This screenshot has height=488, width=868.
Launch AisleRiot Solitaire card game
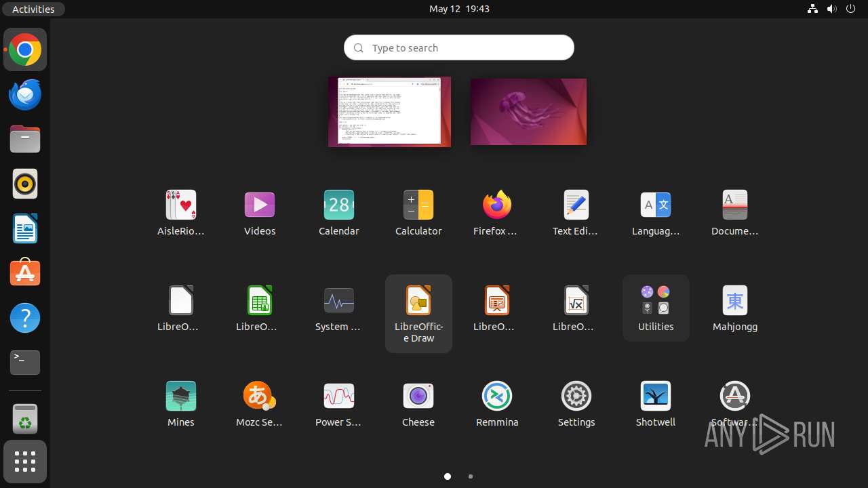pos(181,212)
